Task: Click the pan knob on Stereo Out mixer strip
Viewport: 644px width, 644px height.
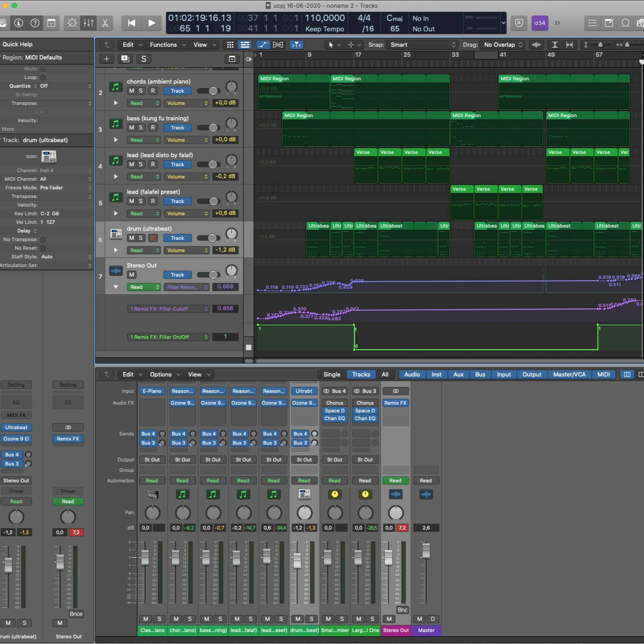Action: 396,513
